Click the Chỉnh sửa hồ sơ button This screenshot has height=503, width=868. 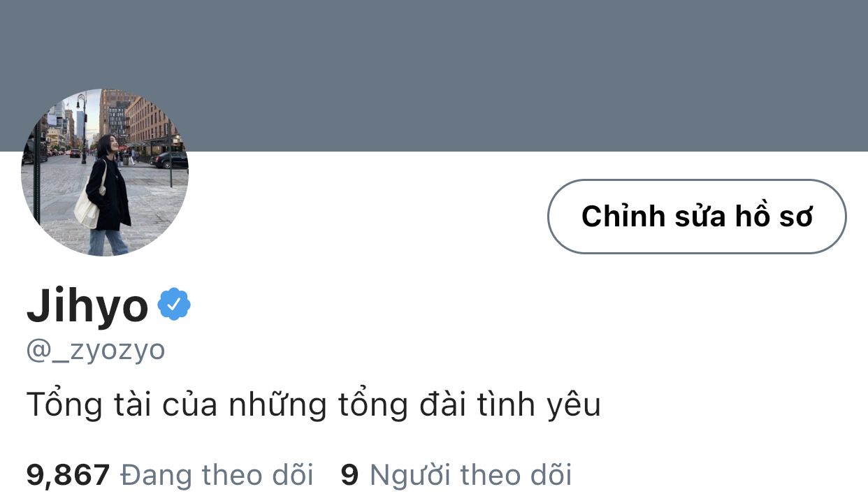pyautogui.click(x=697, y=217)
